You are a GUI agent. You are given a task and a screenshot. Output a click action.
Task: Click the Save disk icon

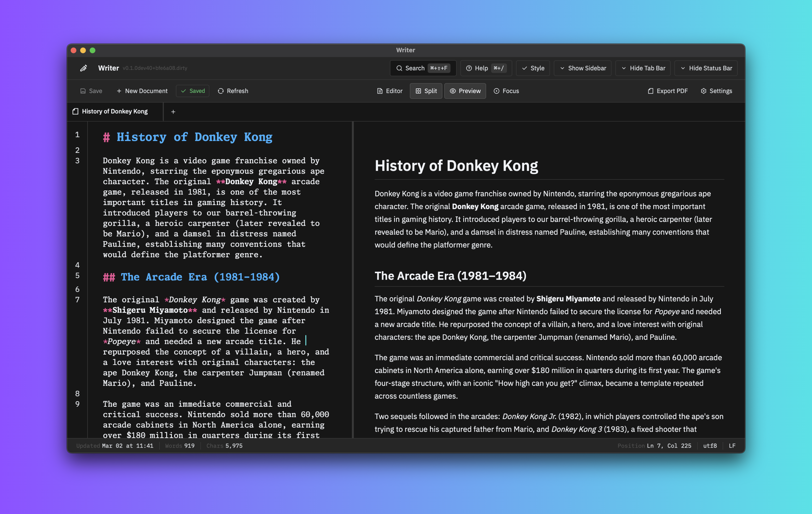(83, 91)
